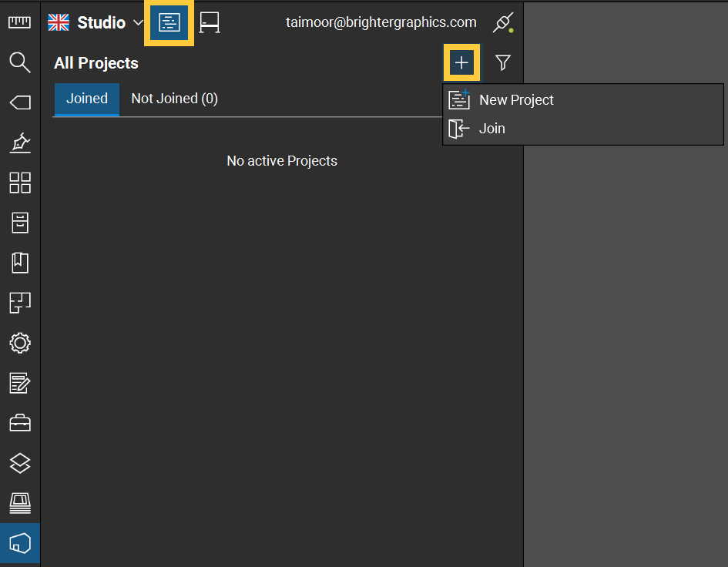Select the Measure tool in the sidebar
Viewport: 728px width, 567px height.
click(19, 22)
